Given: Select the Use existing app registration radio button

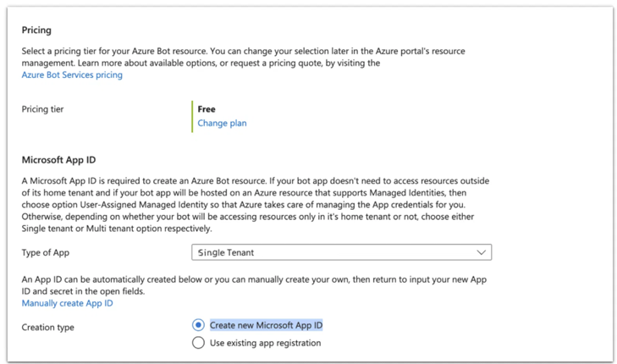Looking at the screenshot, I should pos(198,343).
